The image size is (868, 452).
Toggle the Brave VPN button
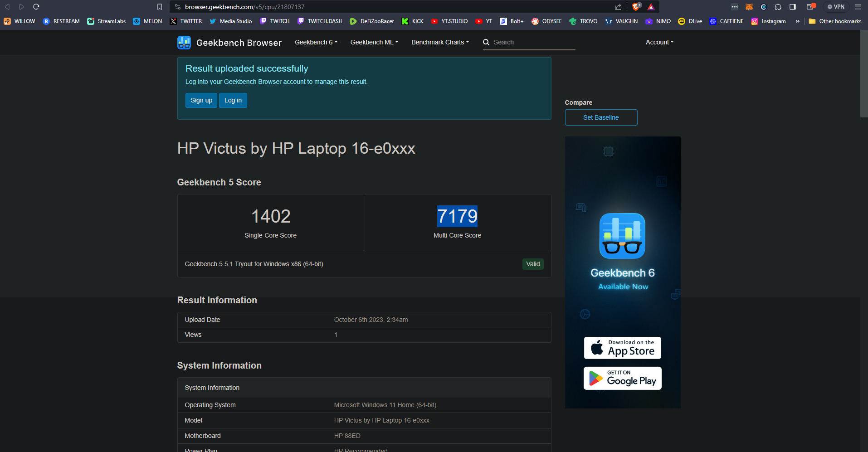pyautogui.click(x=836, y=7)
